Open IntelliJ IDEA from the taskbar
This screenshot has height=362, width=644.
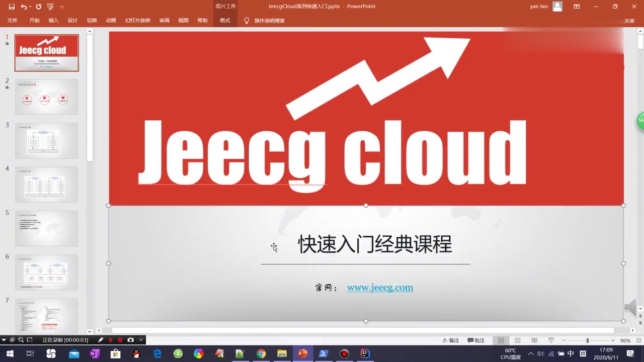365,353
